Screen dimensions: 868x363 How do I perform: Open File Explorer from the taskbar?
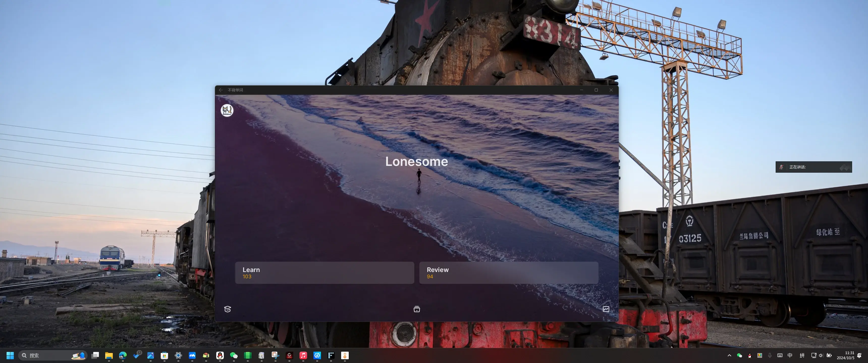point(109,355)
